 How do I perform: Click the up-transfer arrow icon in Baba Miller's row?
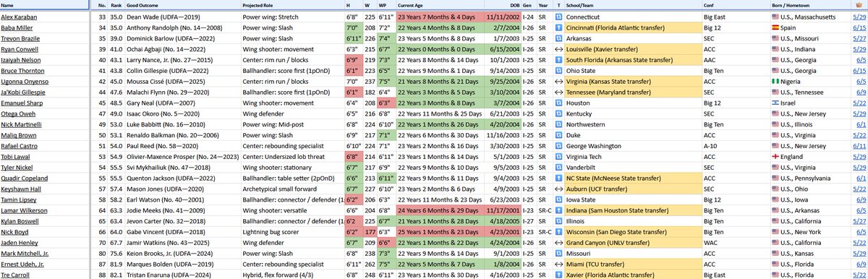(x=558, y=27)
